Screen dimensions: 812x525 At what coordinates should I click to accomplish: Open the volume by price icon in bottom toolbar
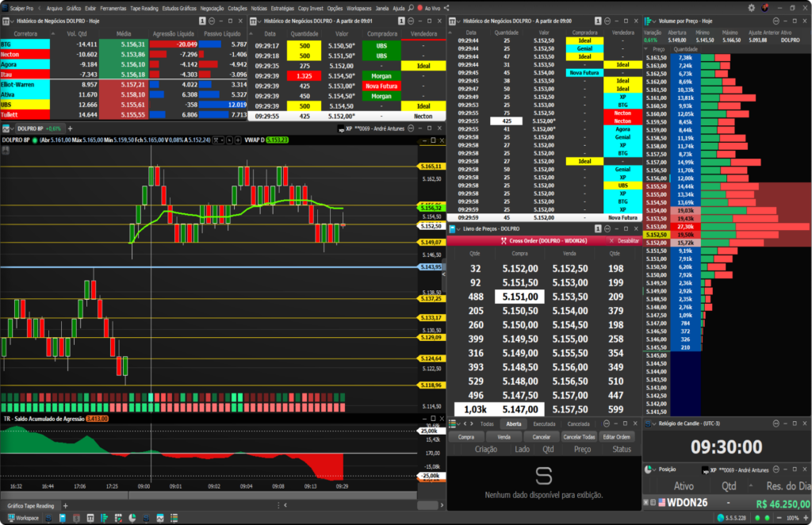click(104, 518)
